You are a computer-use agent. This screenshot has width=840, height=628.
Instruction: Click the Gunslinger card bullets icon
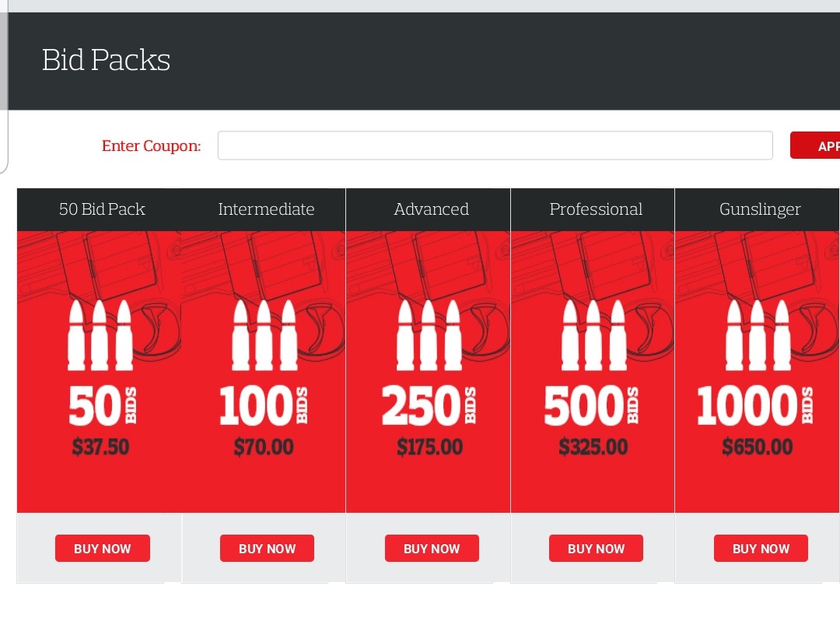758,335
